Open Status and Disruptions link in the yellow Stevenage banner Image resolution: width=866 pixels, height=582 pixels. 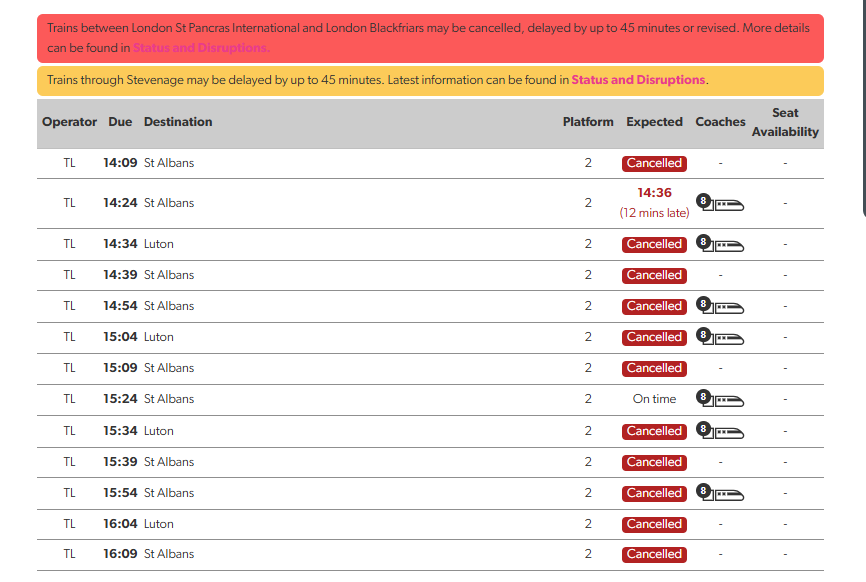click(638, 80)
